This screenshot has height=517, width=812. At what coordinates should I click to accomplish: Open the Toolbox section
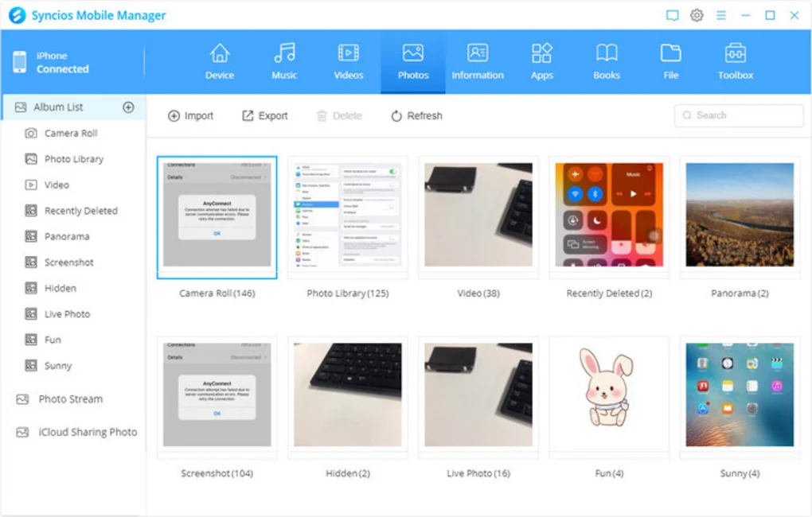735,62
